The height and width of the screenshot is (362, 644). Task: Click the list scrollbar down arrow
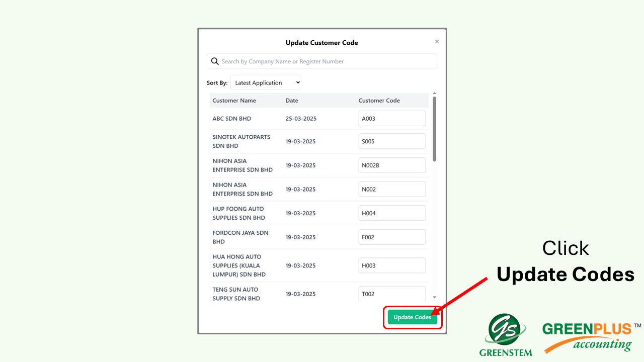435,298
